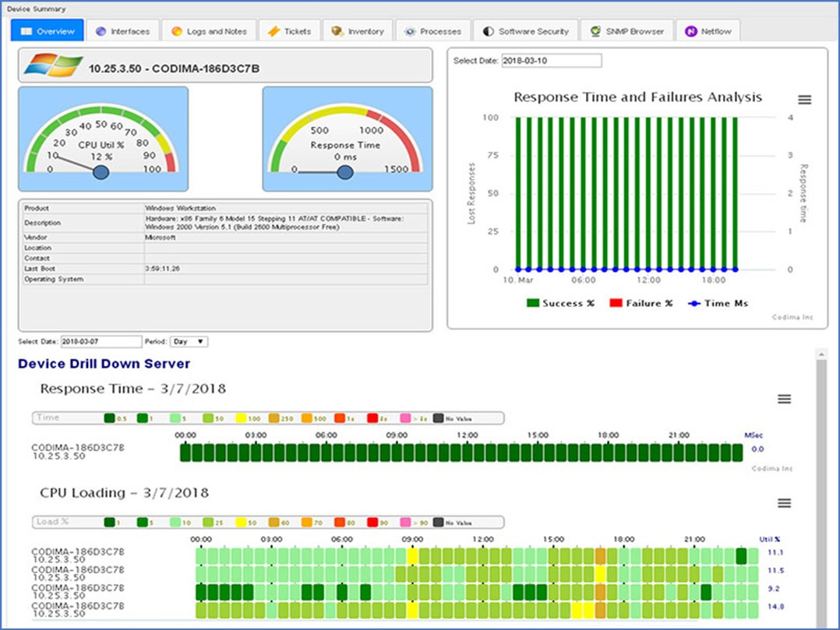The width and height of the screenshot is (840, 630).
Task: Click the Windows Workstation product value
Action: [x=181, y=208]
